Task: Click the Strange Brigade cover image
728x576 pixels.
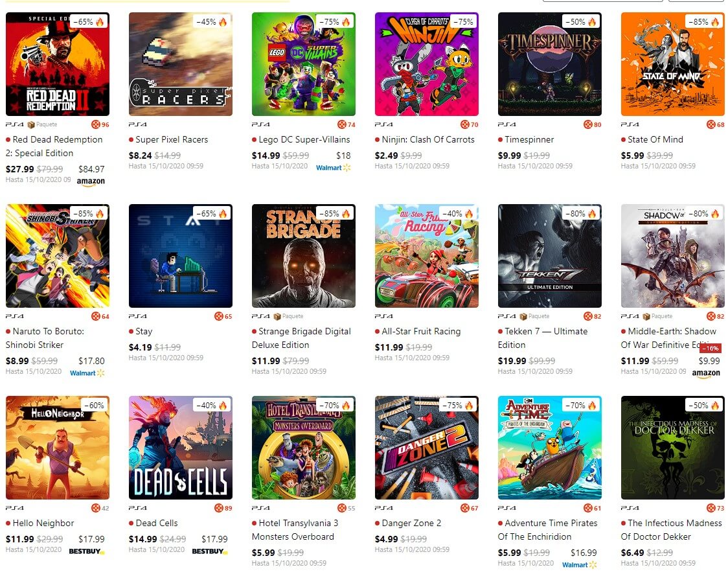Action: 304,256
